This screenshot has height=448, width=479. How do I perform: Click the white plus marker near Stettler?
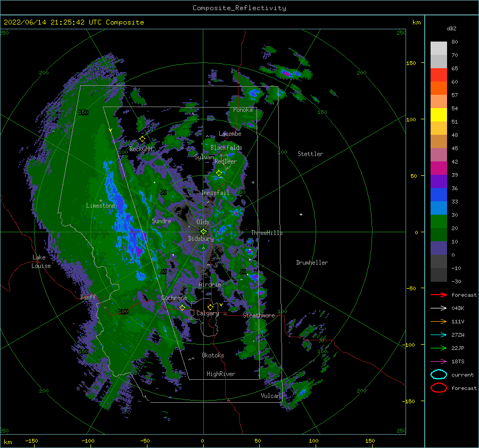301,214
